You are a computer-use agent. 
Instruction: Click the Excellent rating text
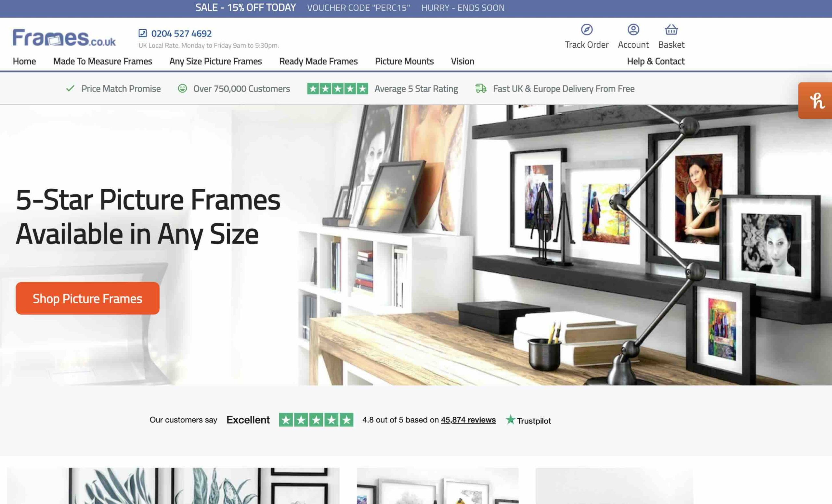pos(248,420)
